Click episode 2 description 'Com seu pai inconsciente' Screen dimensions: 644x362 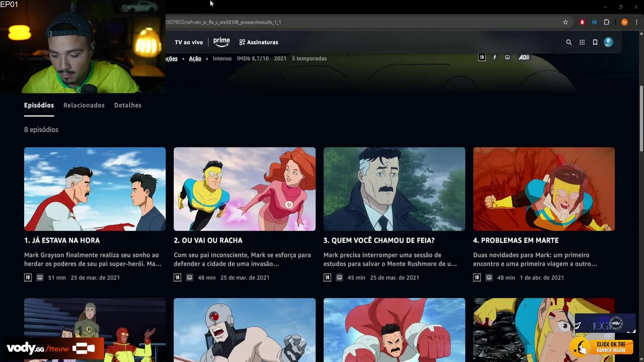click(x=242, y=259)
